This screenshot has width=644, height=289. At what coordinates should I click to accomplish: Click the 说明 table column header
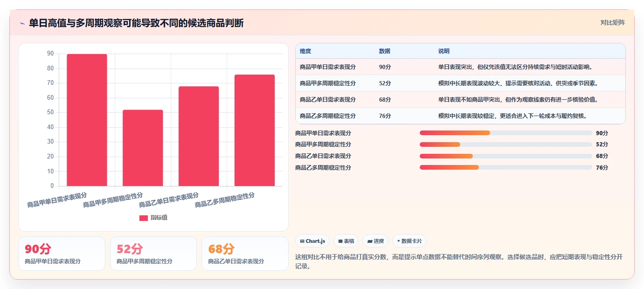[x=444, y=51]
